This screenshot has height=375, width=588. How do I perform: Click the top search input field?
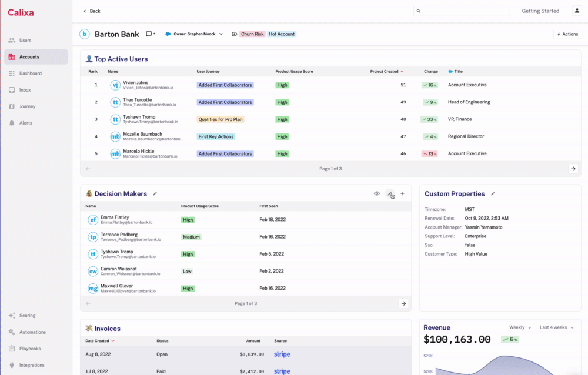461,11
